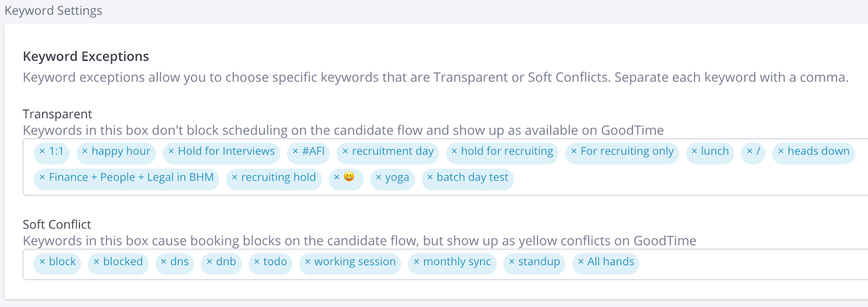Delete 'Finance + People + Legal in BHM' tag
This screenshot has width=868, height=307.
coord(42,177)
